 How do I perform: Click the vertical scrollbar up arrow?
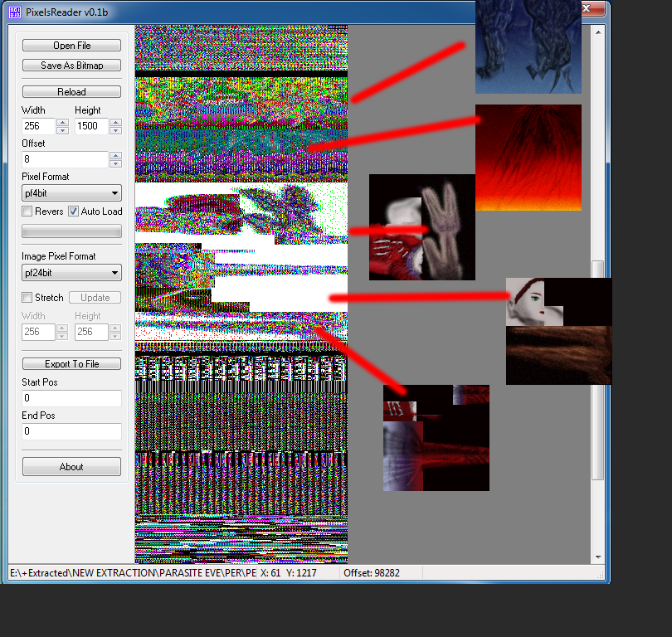pyautogui.click(x=598, y=32)
